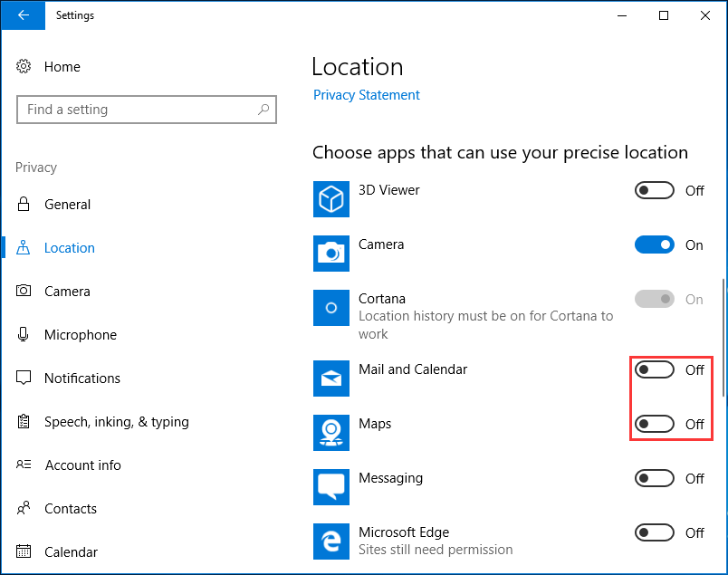Click the search magnifier icon
Screen dimensions: 728x575
point(263,110)
